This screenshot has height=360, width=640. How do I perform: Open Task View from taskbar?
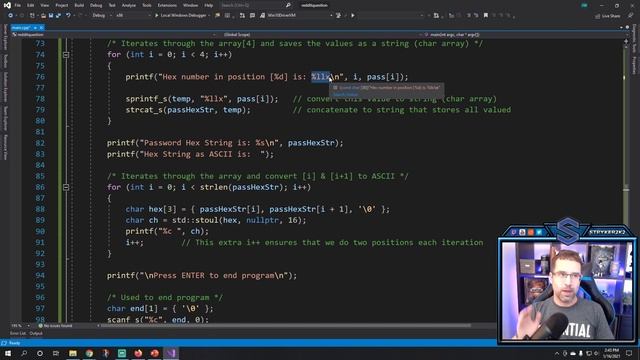(x=56, y=353)
